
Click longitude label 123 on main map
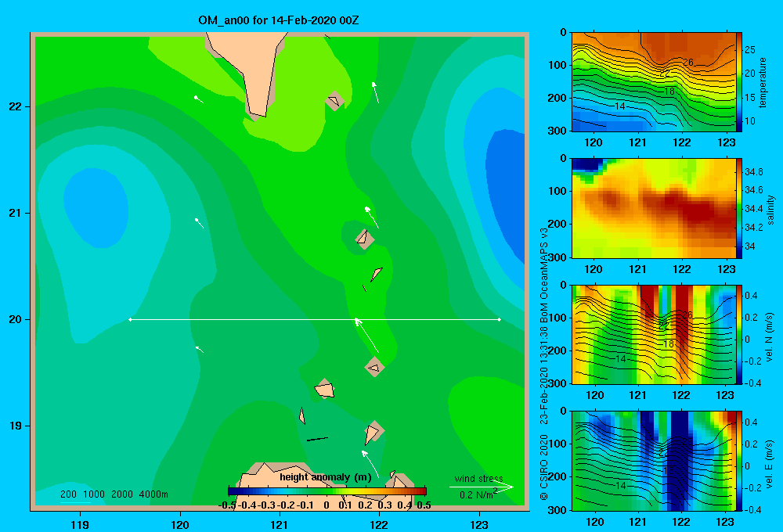[479, 524]
